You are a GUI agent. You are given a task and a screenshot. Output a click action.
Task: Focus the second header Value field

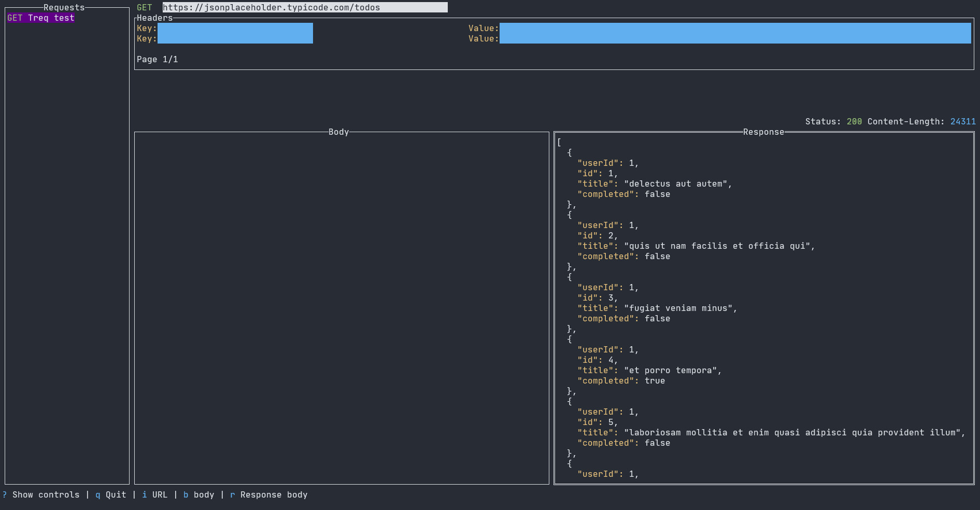click(x=734, y=39)
